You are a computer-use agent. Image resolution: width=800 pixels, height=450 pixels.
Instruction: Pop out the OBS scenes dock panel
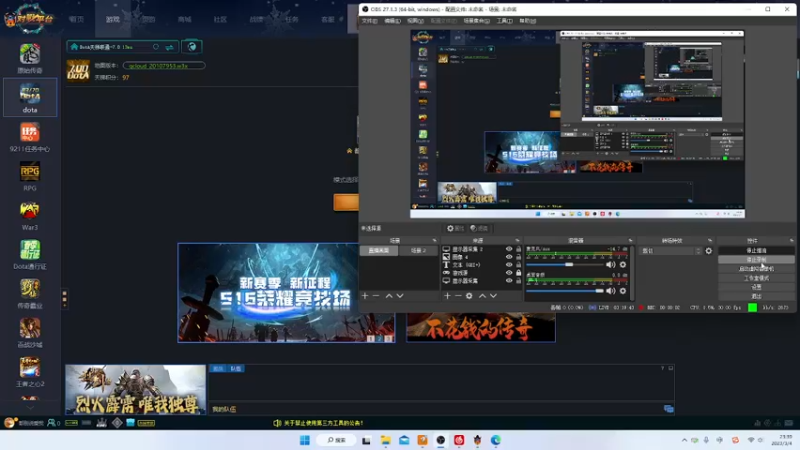[x=435, y=240]
